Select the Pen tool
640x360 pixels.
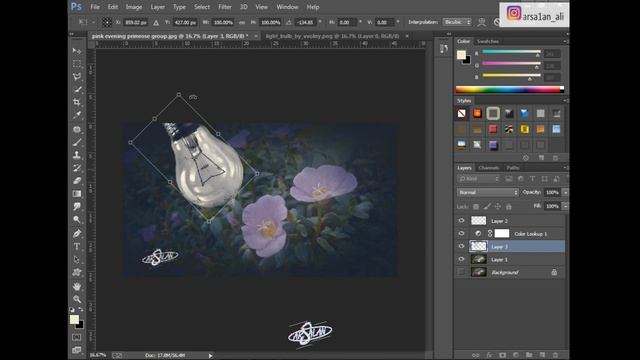tap(76, 233)
